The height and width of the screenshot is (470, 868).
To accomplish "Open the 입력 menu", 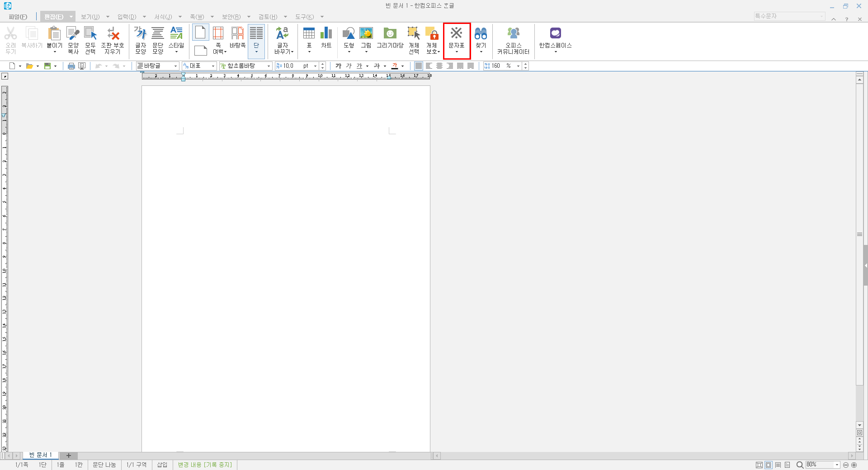I will point(127,17).
